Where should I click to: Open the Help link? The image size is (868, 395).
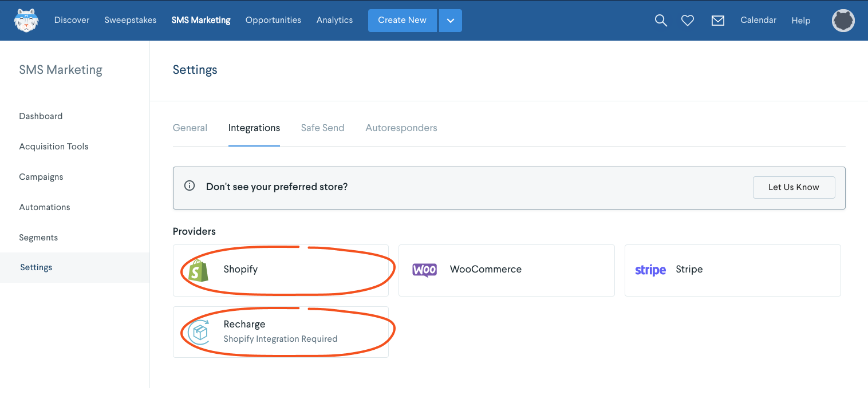tap(801, 21)
